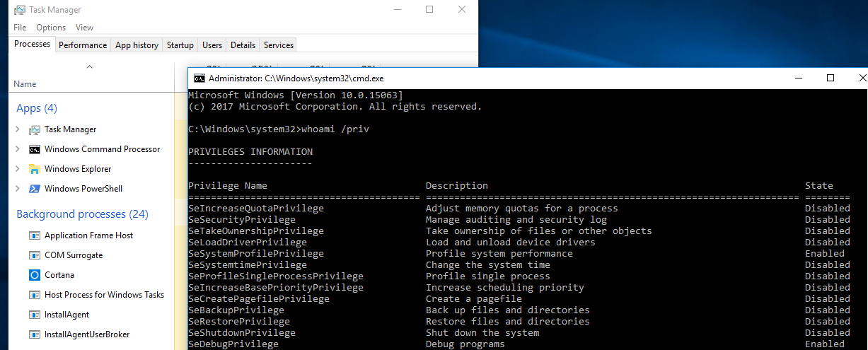
Task: Open the Users tab
Action: click(x=212, y=45)
